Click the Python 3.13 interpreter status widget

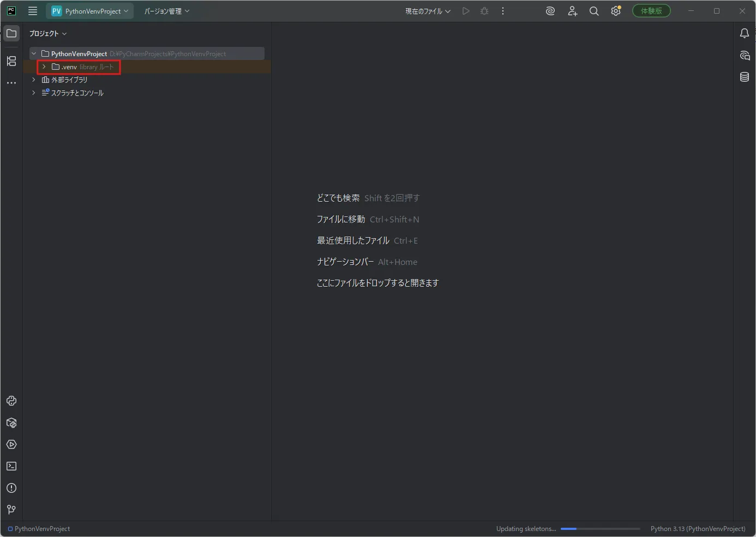698,529
